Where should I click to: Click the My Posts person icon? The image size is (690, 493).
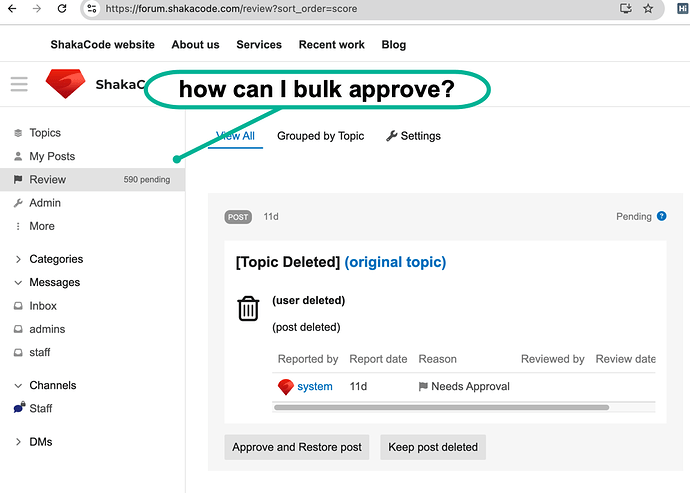click(18, 156)
